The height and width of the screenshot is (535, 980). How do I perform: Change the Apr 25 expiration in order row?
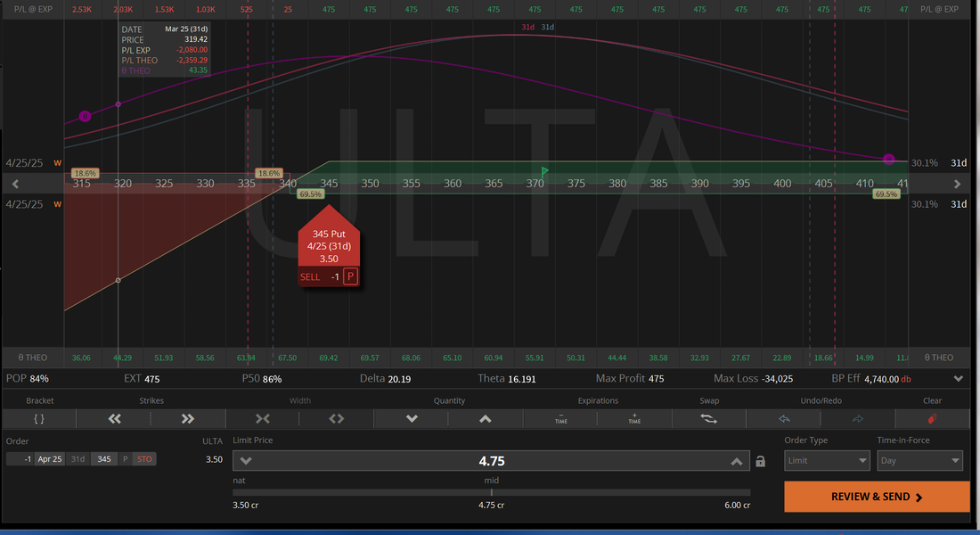(x=50, y=459)
